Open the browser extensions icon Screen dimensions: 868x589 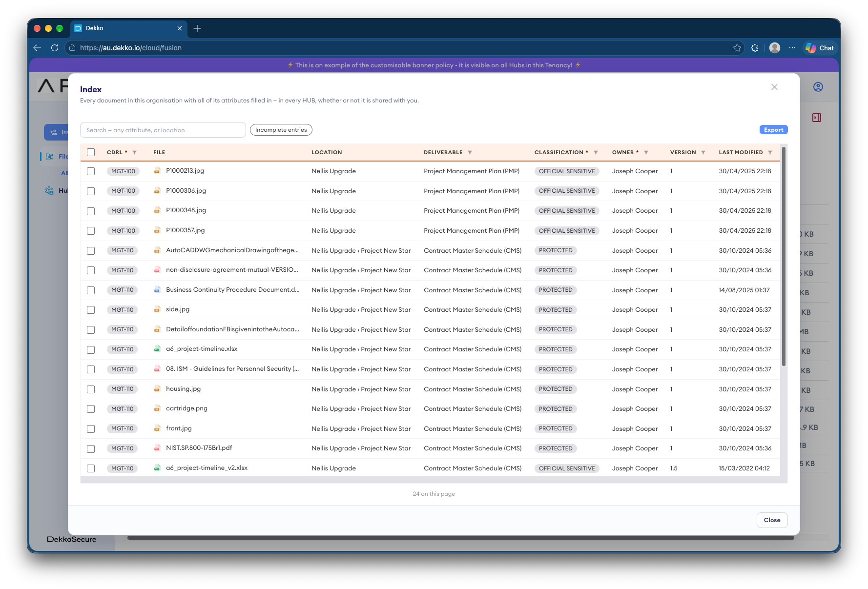pyautogui.click(x=755, y=48)
